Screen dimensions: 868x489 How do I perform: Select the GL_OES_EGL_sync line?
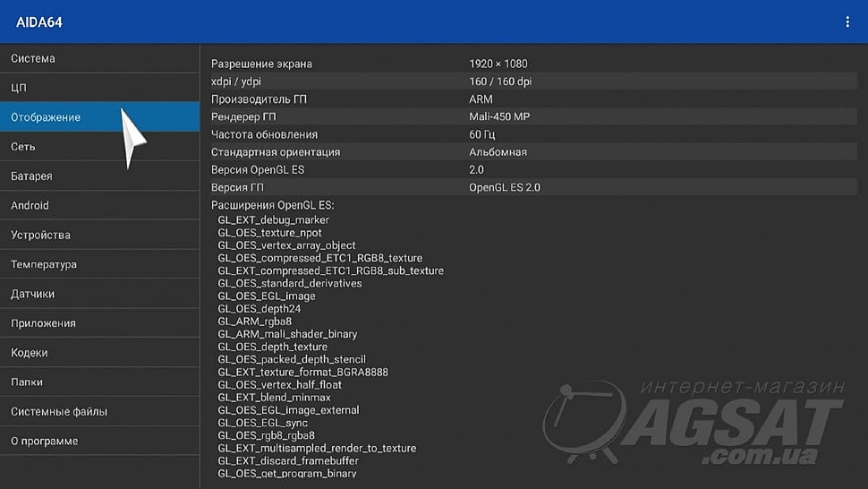pyautogui.click(x=262, y=423)
